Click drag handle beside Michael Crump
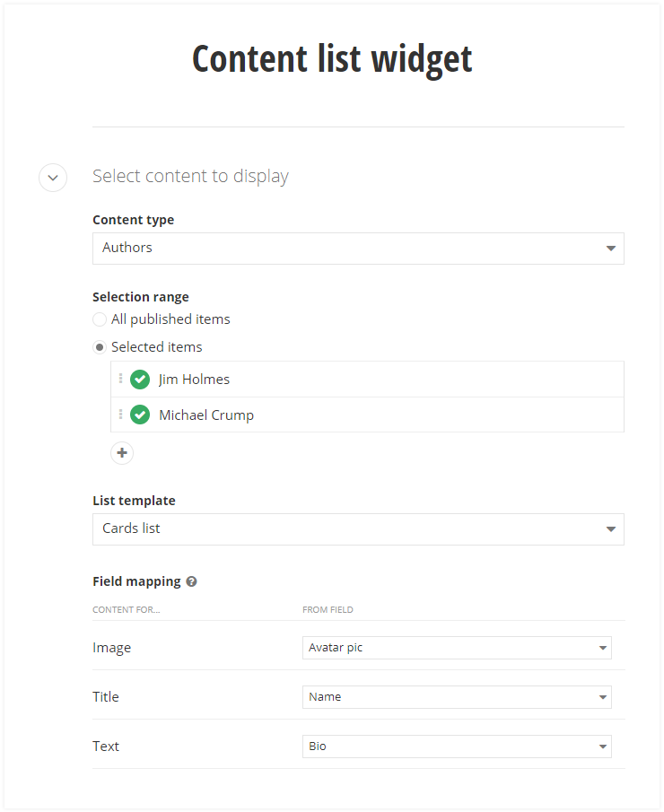Screen dimensions: 664x812 click(x=120, y=415)
